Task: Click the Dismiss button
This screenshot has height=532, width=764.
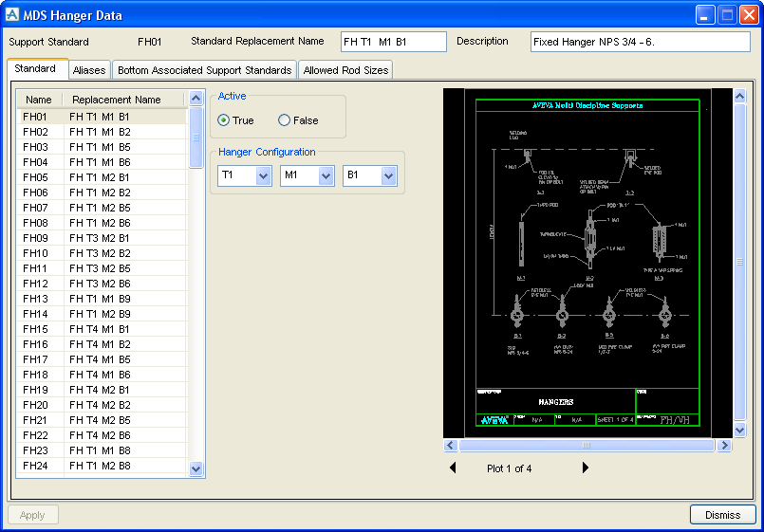Action: click(723, 515)
